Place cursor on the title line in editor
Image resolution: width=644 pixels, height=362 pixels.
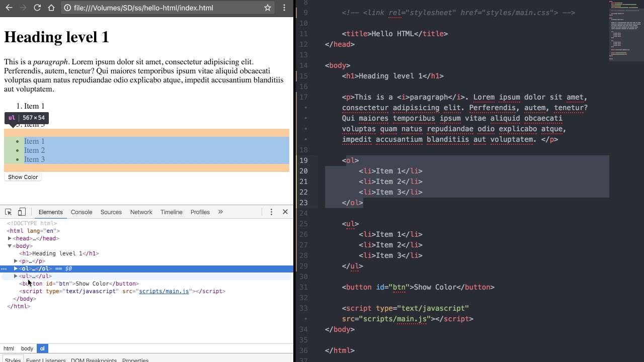click(x=395, y=34)
